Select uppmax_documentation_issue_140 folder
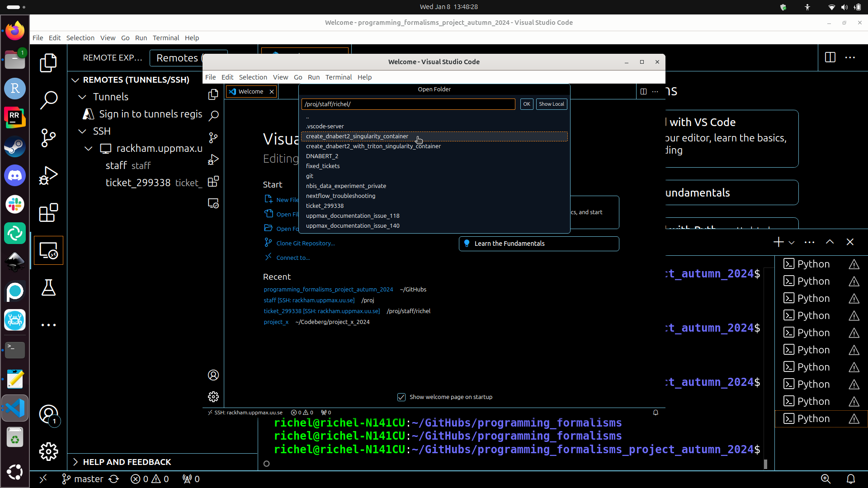 coord(434,226)
